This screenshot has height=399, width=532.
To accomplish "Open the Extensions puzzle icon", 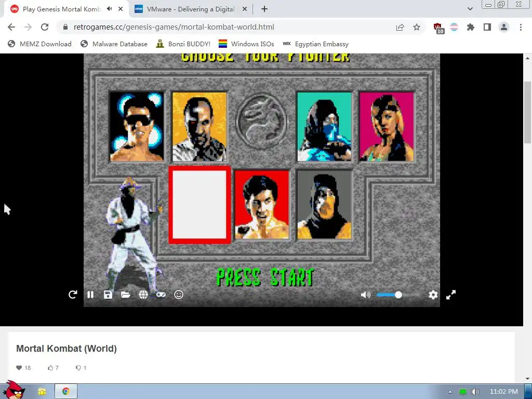I will pos(471,27).
